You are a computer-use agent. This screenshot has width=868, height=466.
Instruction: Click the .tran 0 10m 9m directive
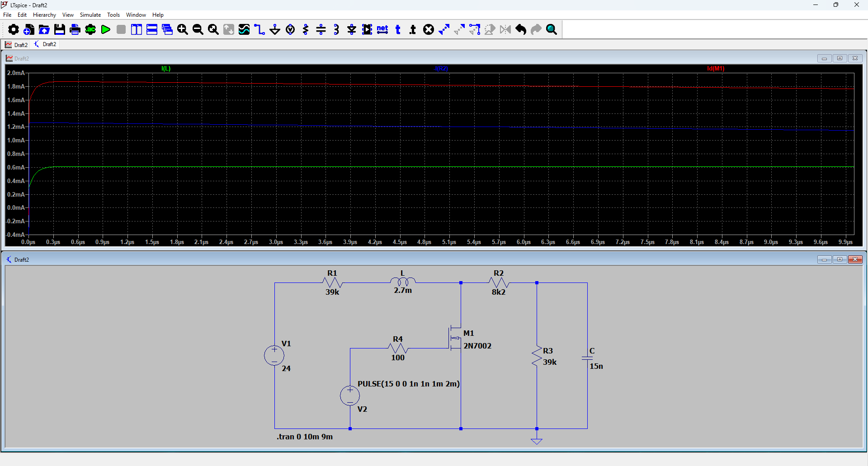pos(305,437)
